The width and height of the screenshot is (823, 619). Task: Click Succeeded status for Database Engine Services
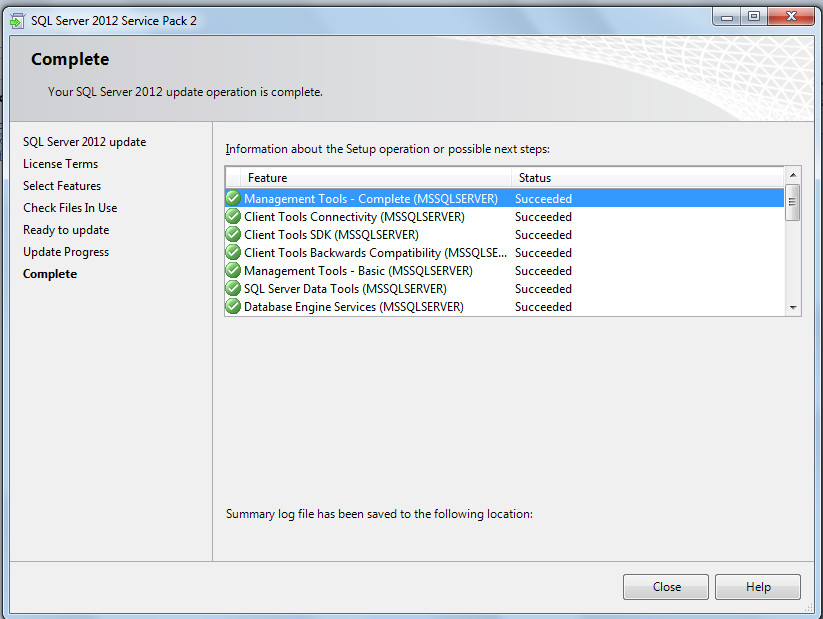[x=543, y=306]
